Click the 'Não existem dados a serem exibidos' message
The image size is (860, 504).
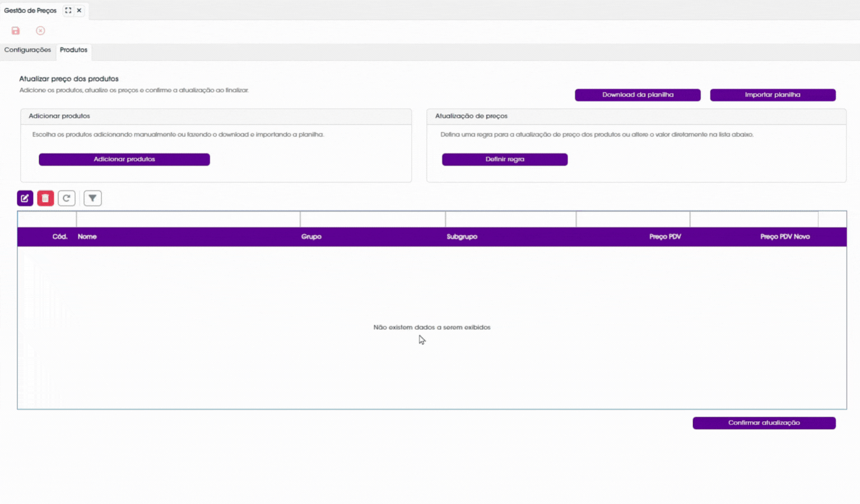tap(432, 327)
